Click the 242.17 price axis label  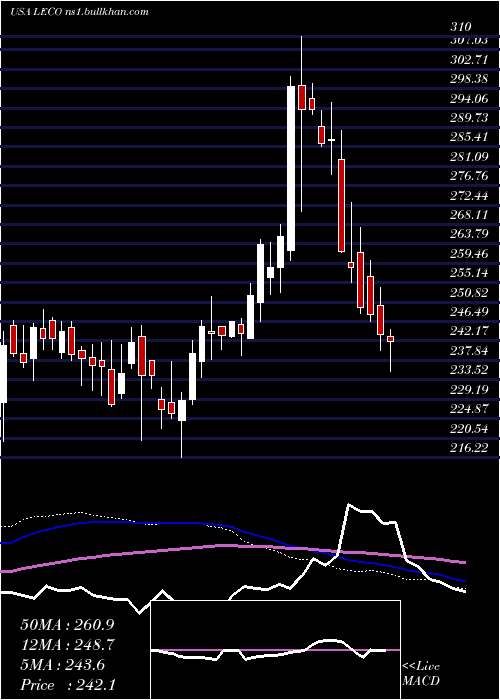point(469,331)
